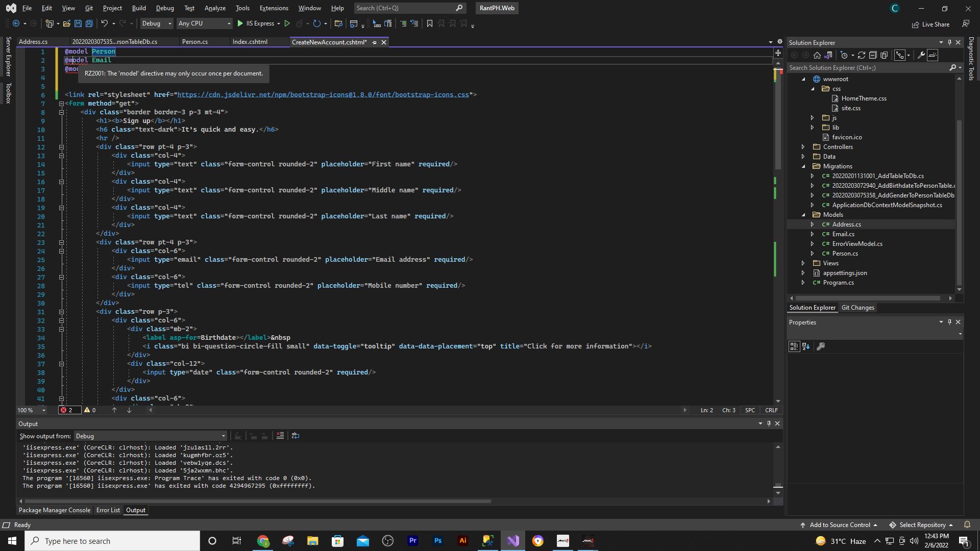Open Show output from Debug dropdown

coord(150,436)
